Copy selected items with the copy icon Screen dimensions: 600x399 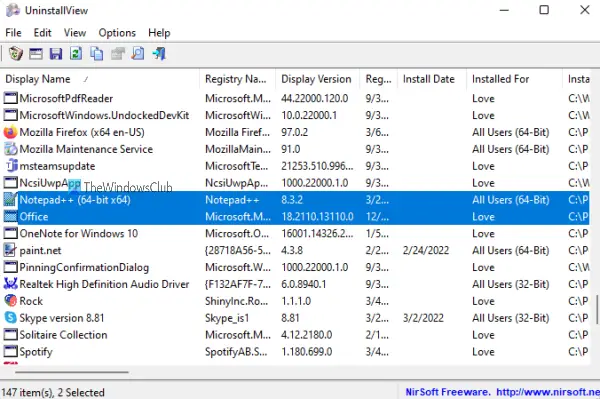96,54
